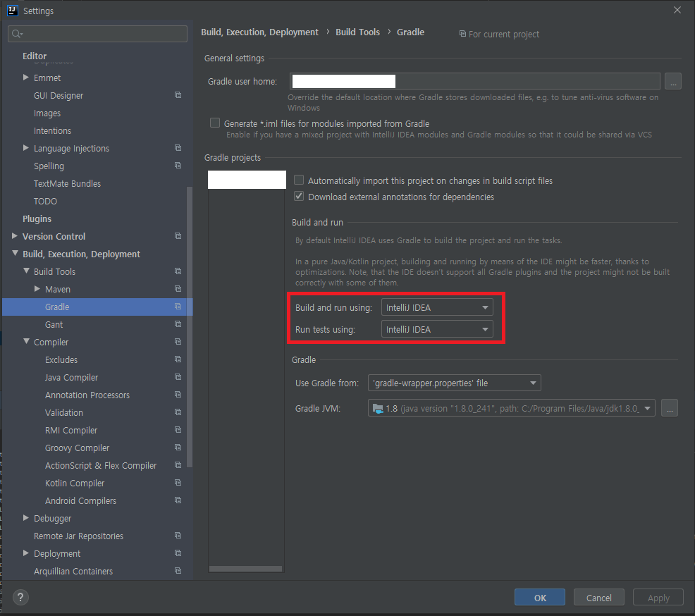Click project-level icon beside Maven
The width and height of the screenshot is (695, 616).
tap(178, 288)
